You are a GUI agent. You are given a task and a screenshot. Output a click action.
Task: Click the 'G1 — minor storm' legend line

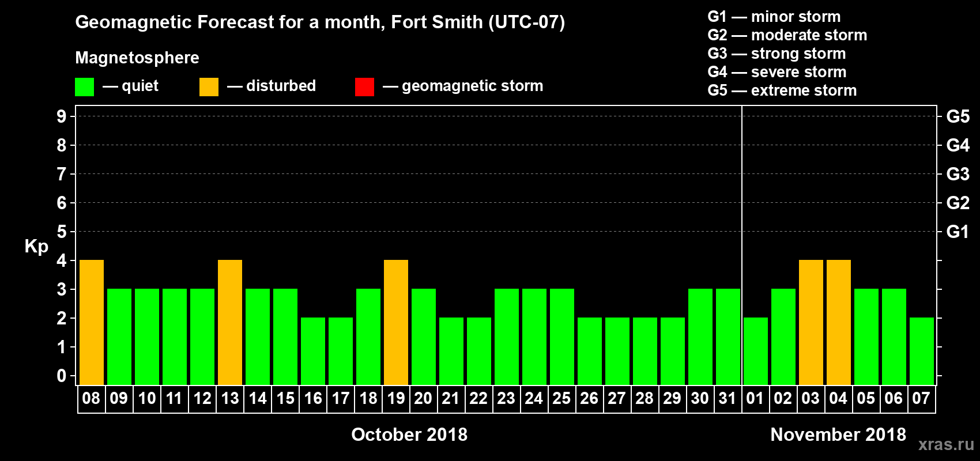click(x=774, y=17)
